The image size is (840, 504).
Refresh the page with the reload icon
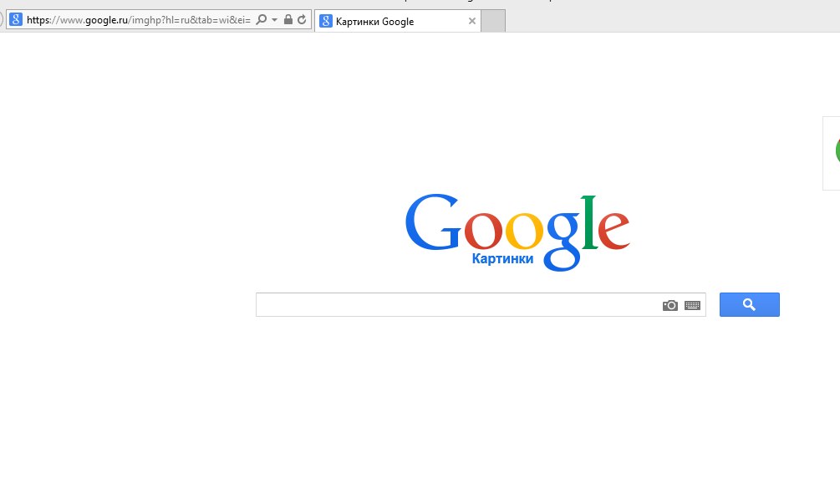(302, 20)
